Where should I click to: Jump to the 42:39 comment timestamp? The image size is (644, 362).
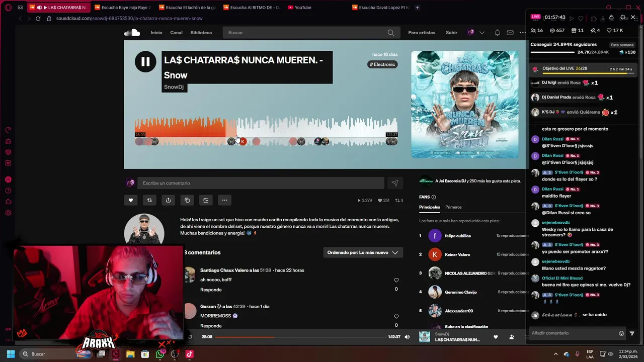(239, 307)
